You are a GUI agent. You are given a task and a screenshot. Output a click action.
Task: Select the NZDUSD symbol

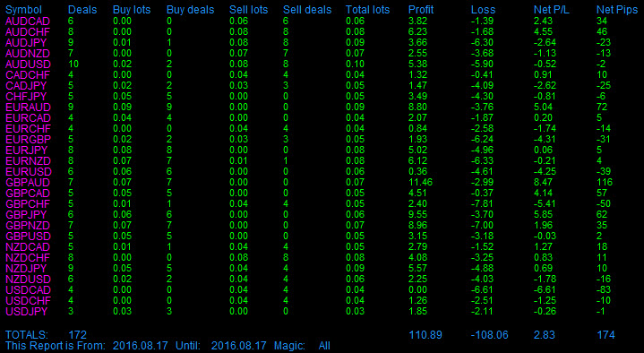[28, 279]
